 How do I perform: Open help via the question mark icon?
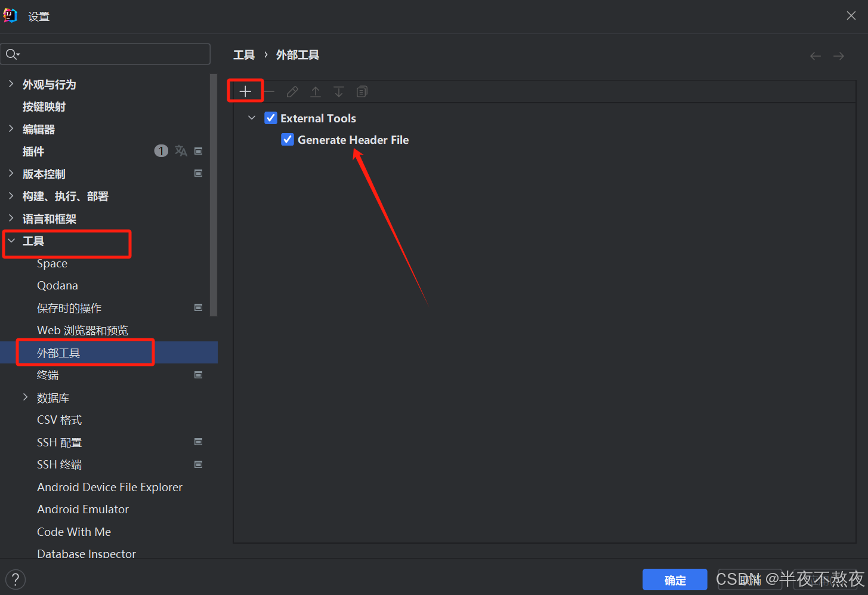click(x=15, y=579)
